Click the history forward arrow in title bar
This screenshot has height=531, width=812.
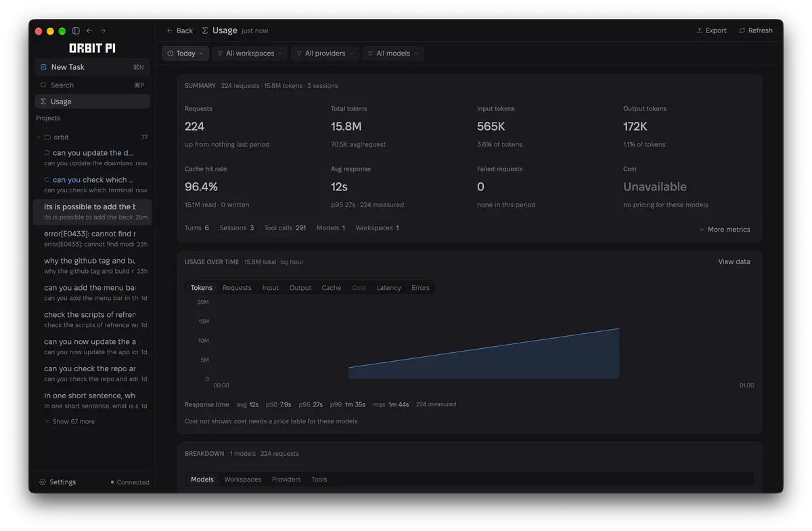pos(103,30)
